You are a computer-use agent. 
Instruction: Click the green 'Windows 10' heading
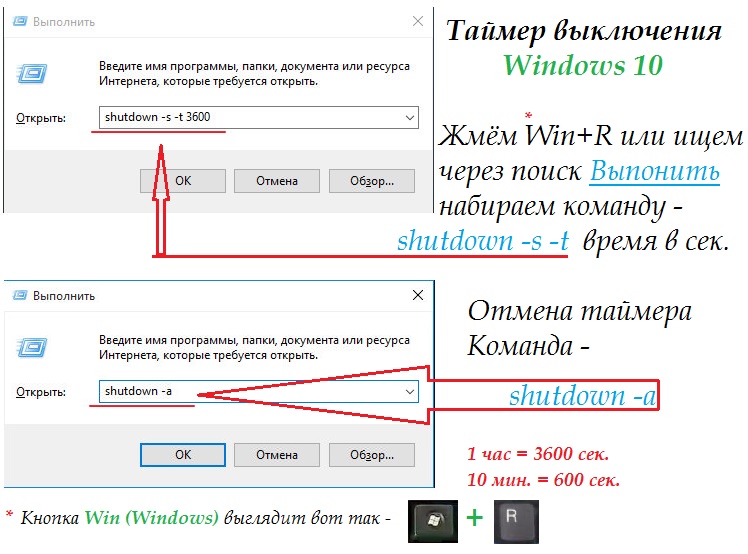pos(583,65)
